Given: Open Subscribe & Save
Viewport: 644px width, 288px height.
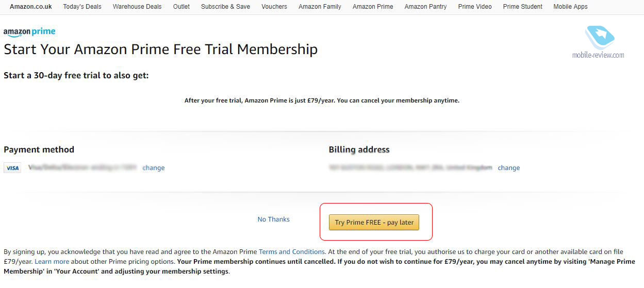Looking at the screenshot, I should pyautogui.click(x=225, y=7).
